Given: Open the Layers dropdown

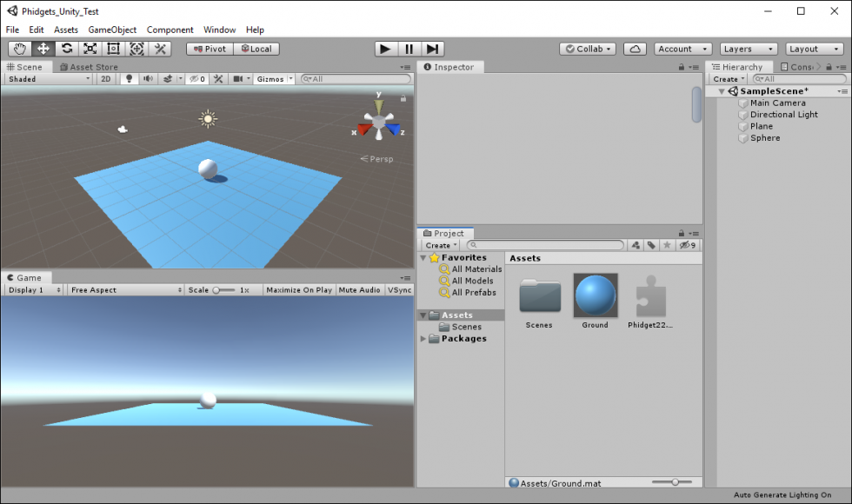Looking at the screenshot, I should [749, 49].
